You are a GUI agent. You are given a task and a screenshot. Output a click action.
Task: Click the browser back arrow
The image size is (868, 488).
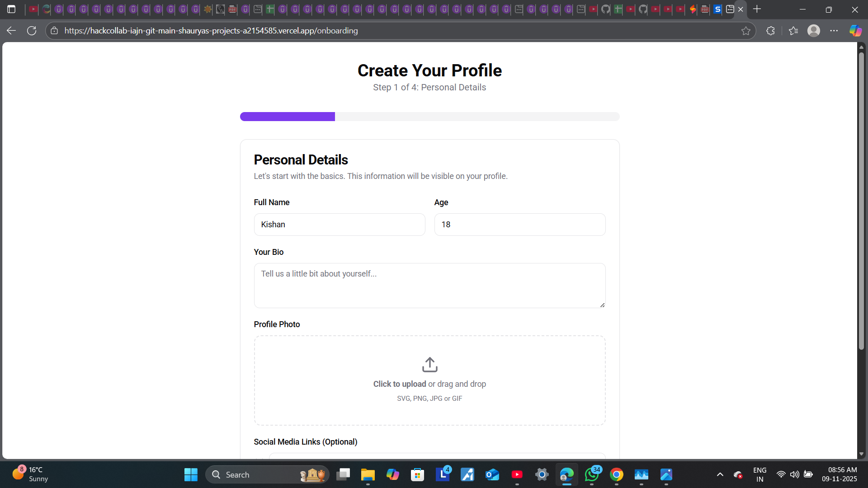click(11, 31)
